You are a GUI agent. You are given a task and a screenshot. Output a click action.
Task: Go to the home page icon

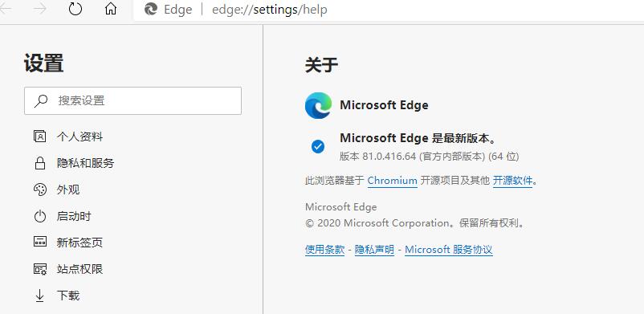[x=111, y=9]
